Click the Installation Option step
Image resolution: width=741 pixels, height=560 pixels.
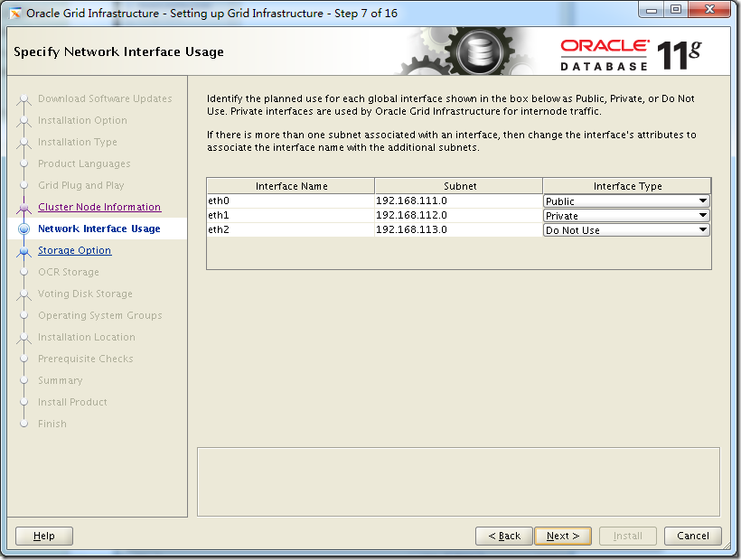pos(82,120)
